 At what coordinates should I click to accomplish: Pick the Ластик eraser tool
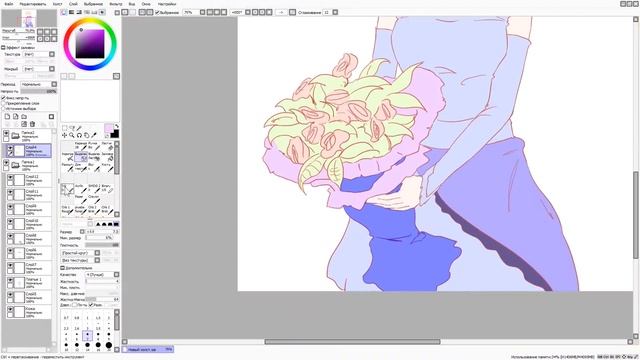click(107, 146)
